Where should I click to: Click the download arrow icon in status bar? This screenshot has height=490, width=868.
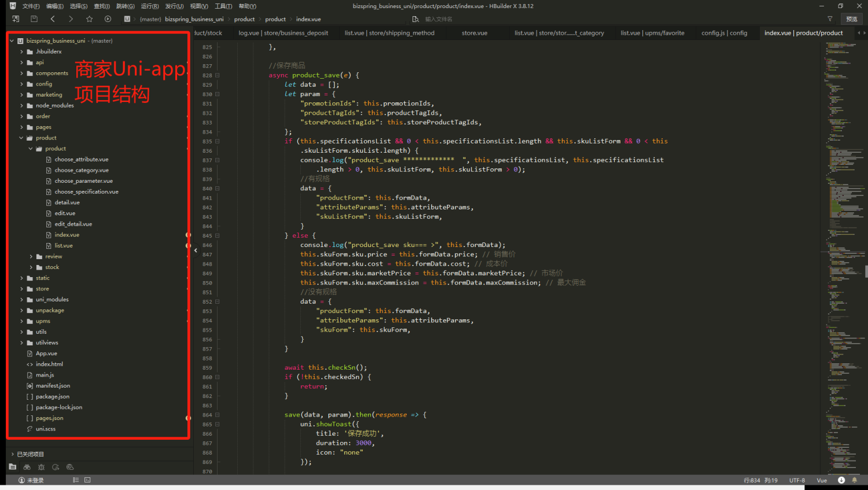tap(841, 480)
